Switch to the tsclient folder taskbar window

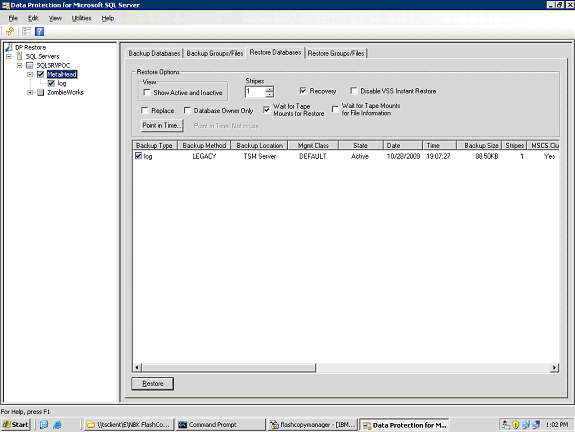pyautogui.click(x=129, y=425)
